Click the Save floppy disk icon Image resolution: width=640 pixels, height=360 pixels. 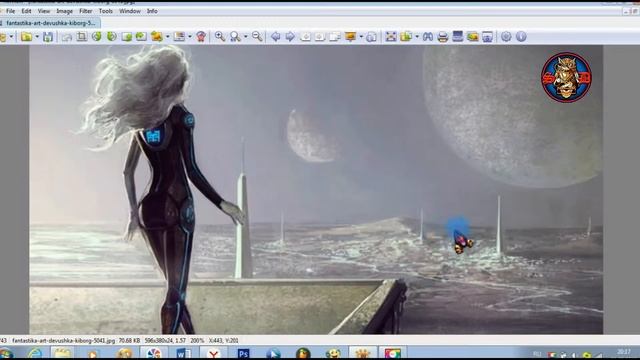48,37
